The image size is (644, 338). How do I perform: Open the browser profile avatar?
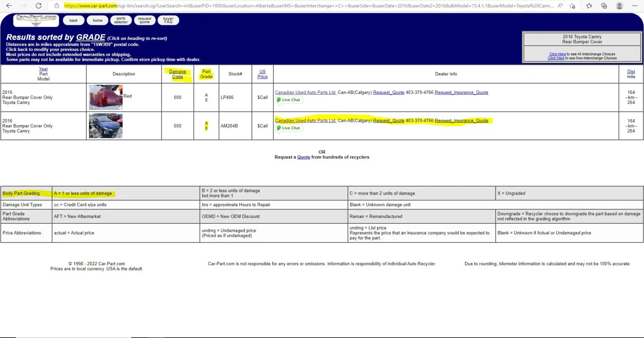620,6
